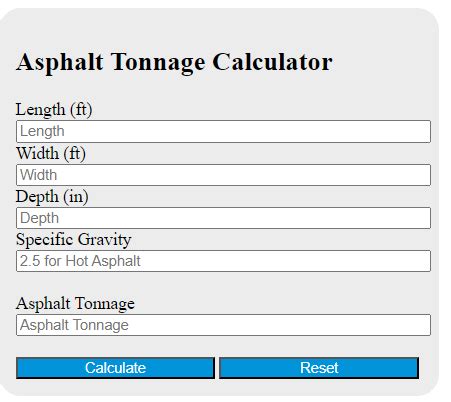The height and width of the screenshot is (402, 451).
Task: Click the word 'Calculator' in the heading
Action: [272, 62]
